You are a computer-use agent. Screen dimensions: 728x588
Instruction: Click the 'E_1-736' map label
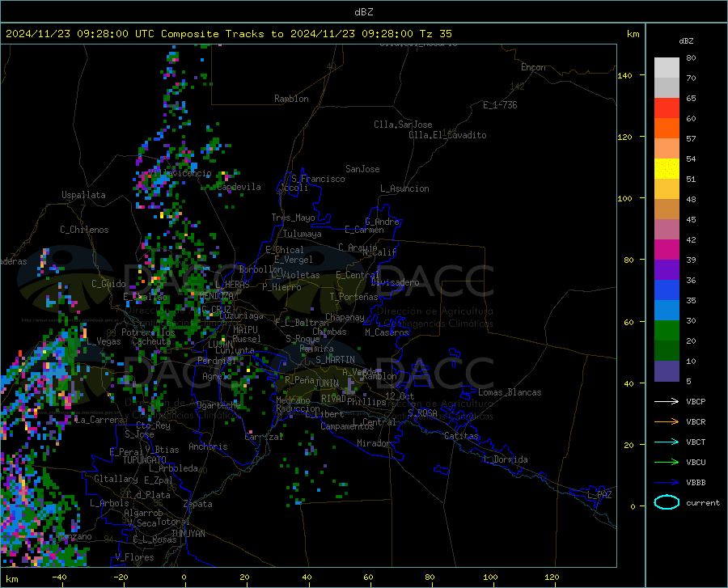click(x=500, y=105)
